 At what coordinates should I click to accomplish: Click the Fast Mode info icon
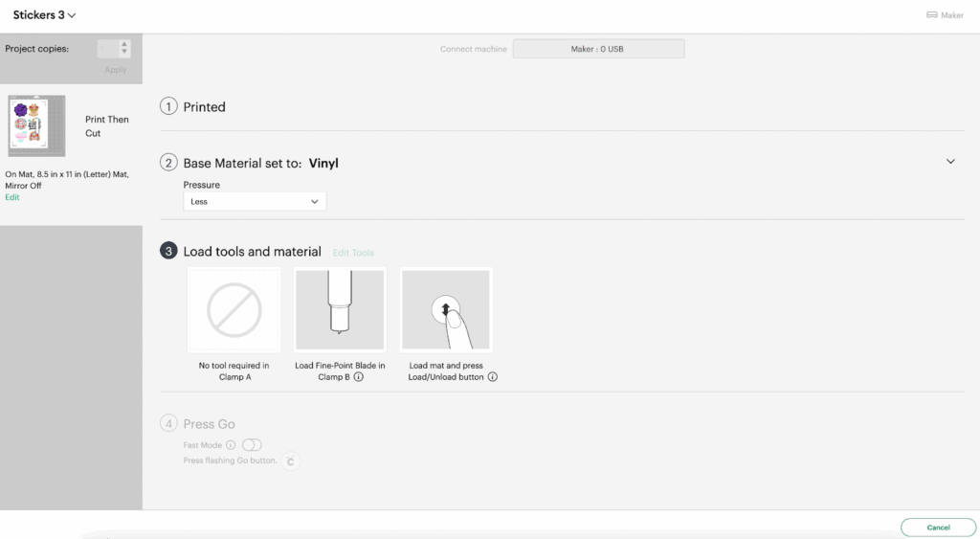tap(231, 445)
